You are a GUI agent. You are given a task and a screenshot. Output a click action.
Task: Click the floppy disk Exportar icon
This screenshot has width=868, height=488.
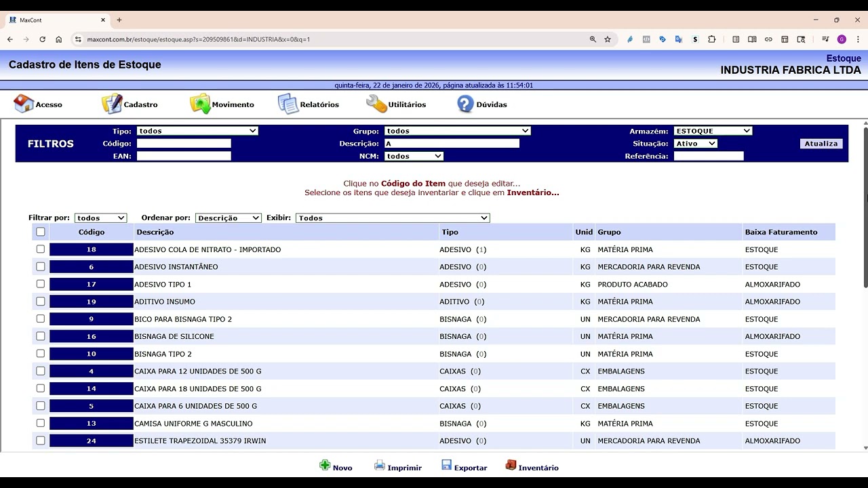[446, 465]
